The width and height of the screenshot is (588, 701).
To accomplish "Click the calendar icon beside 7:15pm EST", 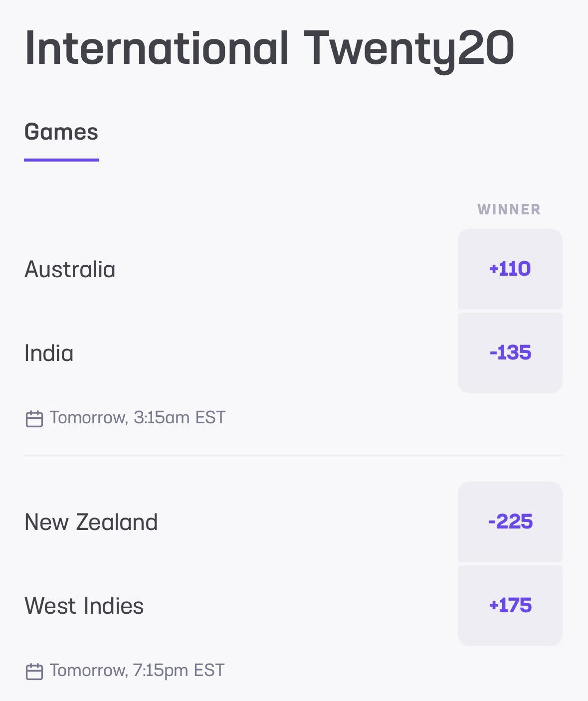I will [x=34, y=671].
